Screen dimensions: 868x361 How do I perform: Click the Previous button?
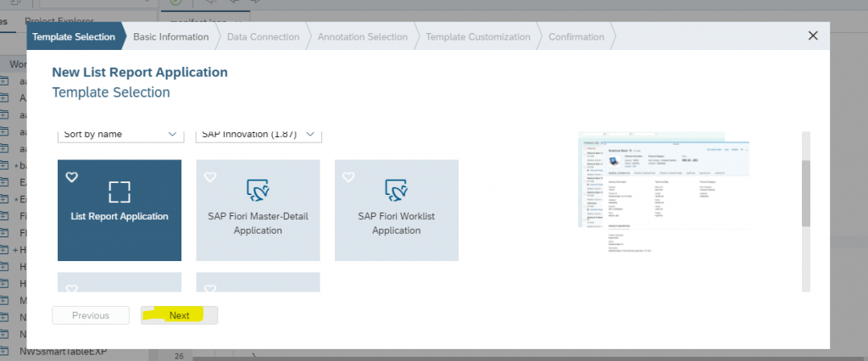point(91,315)
